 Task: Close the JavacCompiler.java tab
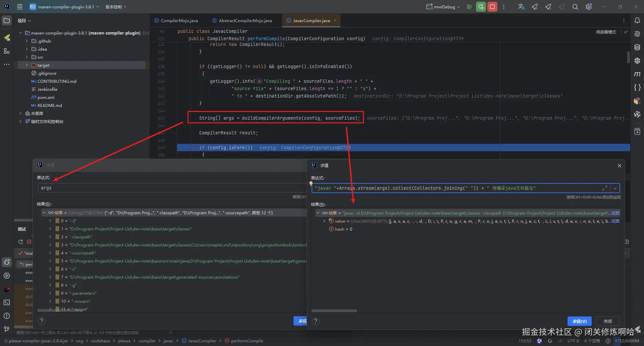[335, 20]
